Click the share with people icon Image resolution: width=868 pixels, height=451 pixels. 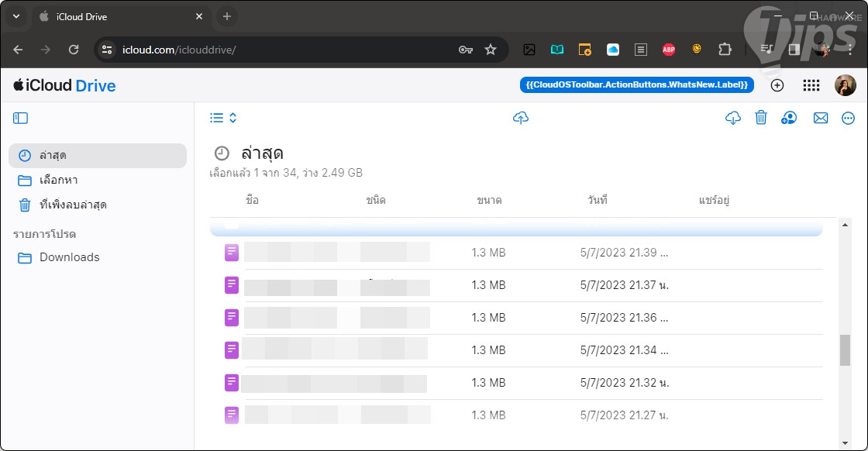click(x=789, y=118)
